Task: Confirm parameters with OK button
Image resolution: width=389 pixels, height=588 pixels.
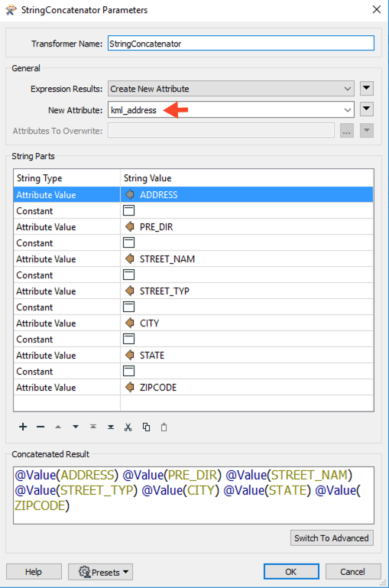Action: (x=291, y=572)
